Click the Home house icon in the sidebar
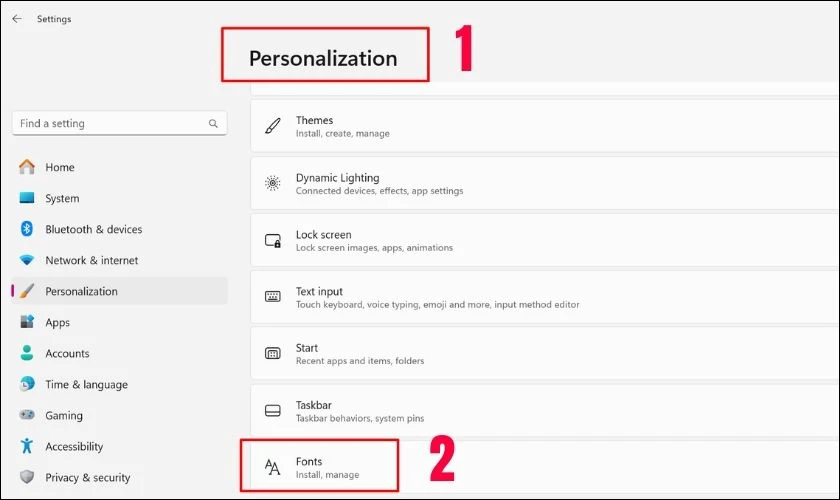The image size is (840, 500). 27,167
